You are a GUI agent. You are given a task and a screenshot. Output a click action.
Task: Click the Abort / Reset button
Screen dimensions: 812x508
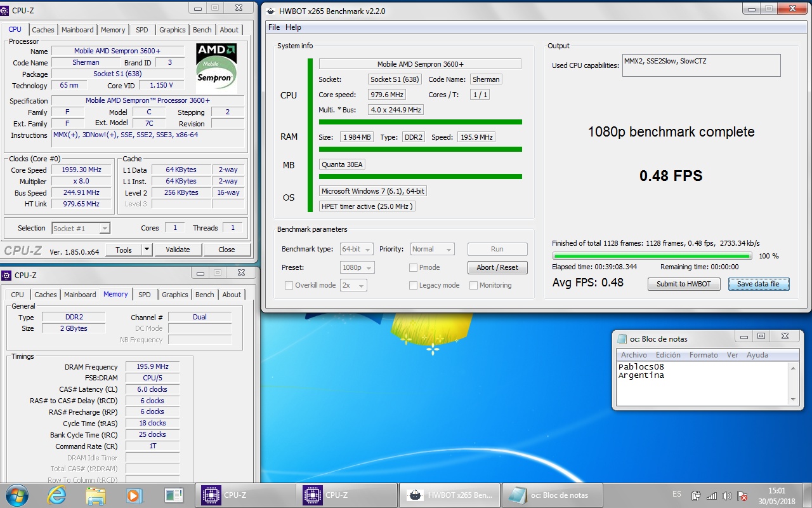click(x=497, y=267)
